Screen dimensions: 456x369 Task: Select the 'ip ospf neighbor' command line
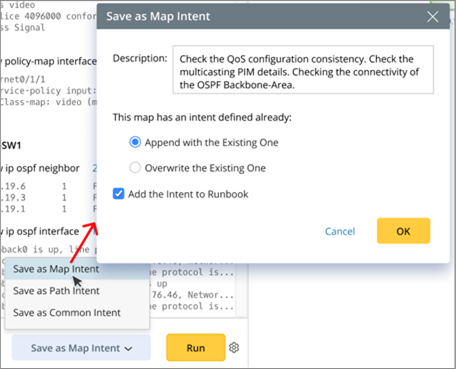(x=41, y=168)
